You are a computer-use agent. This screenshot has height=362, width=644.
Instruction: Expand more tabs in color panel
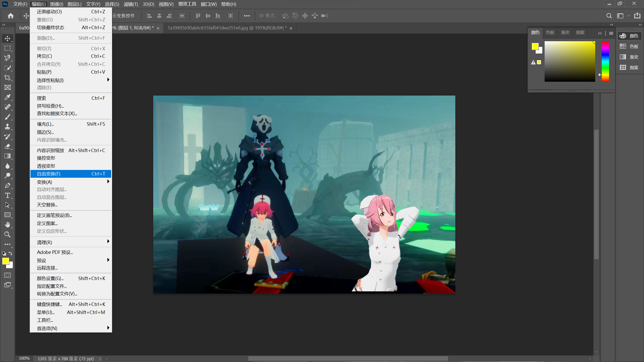[x=600, y=33]
